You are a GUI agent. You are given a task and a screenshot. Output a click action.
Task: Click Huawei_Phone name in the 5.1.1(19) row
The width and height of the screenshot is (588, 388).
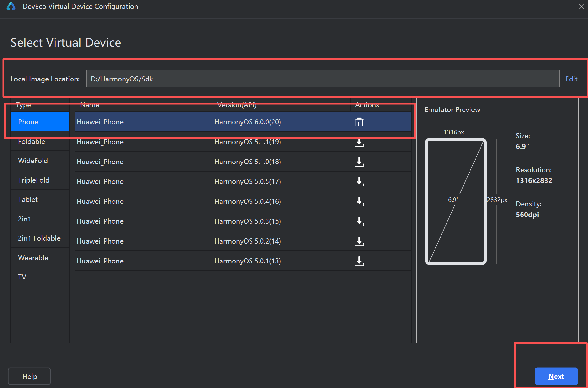[100, 142]
